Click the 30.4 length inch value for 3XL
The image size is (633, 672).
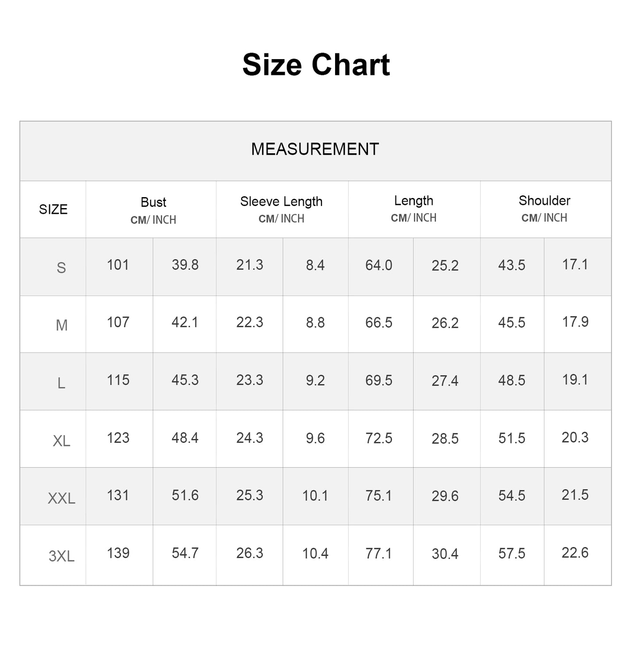[445, 554]
